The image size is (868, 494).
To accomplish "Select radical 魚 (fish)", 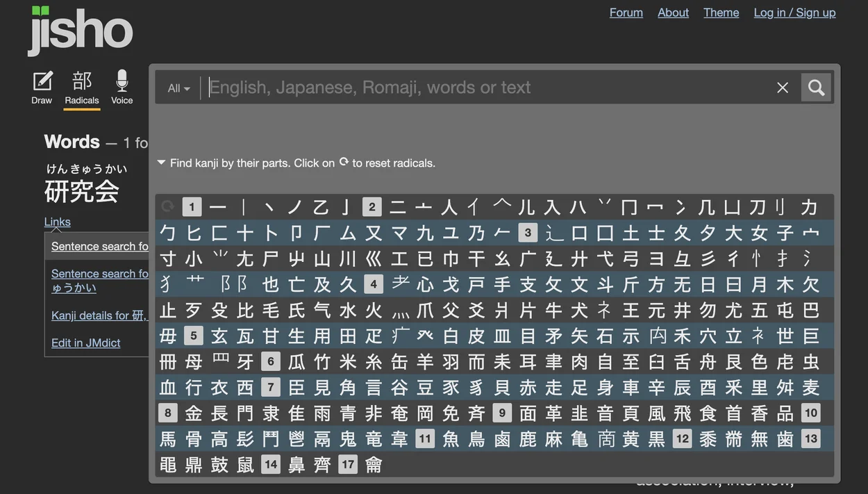I will pos(451,438).
